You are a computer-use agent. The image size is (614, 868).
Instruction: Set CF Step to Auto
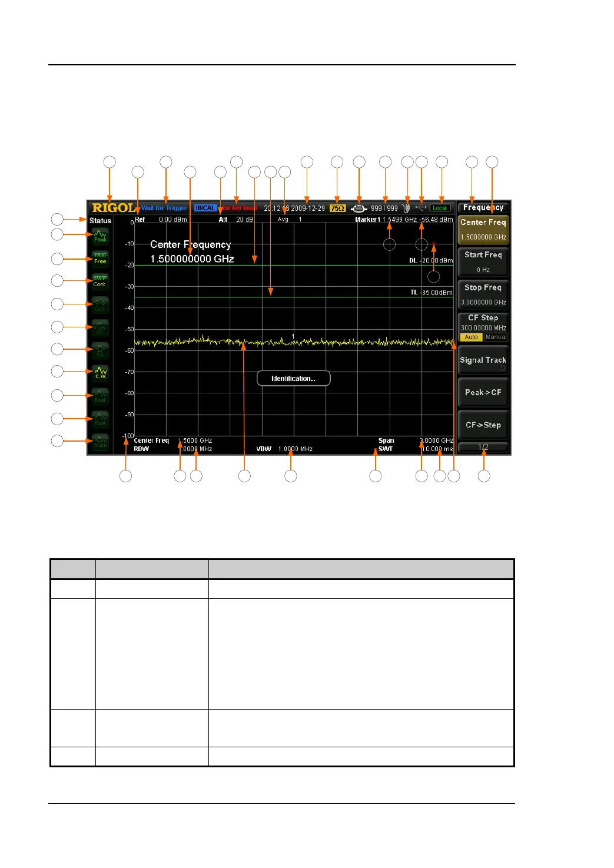coord(471,337)
